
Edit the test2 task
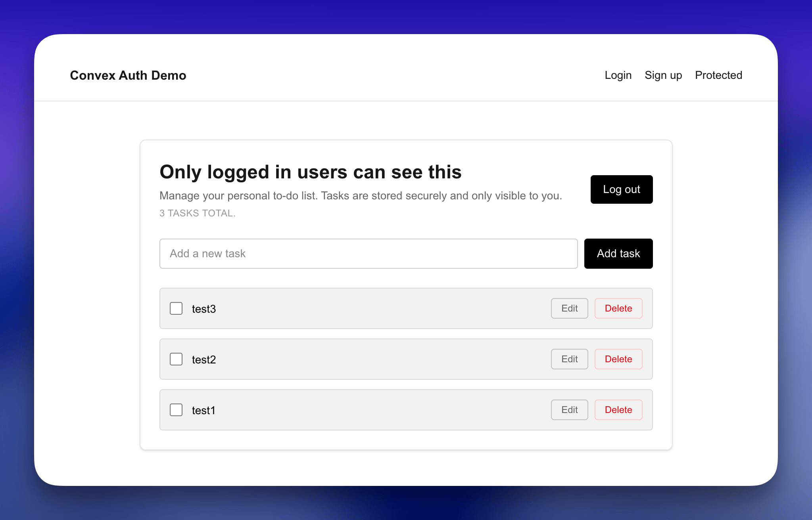(569, 359)
